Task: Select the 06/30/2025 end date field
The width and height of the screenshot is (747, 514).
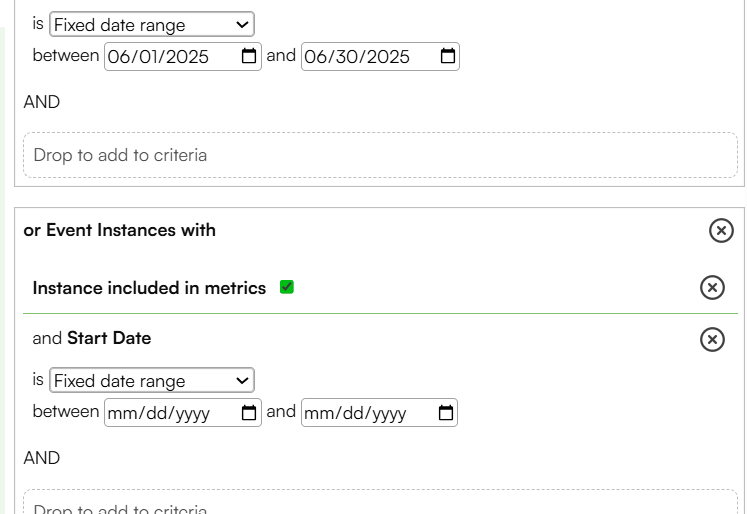Action: pyautogui.click(x=380, y=57)
